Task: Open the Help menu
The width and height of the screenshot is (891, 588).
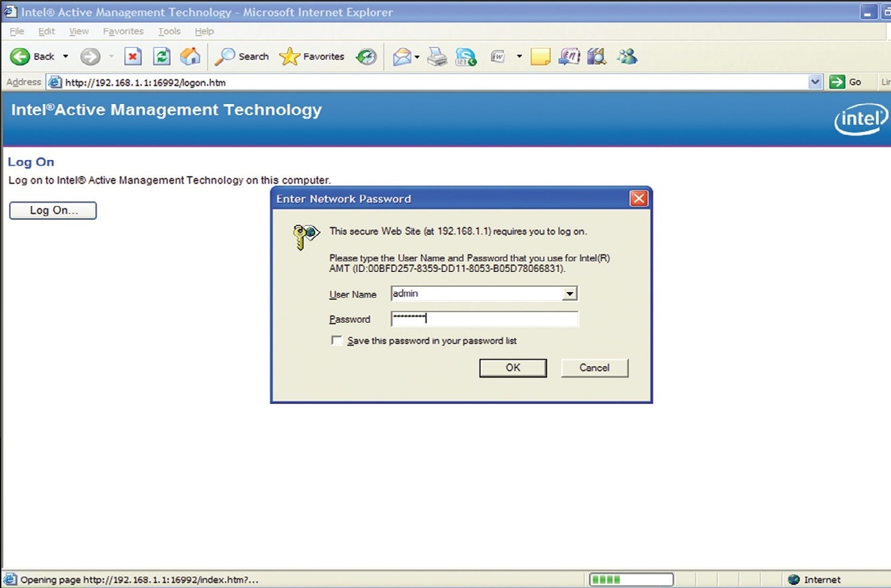Action: [x=204, y=31]
